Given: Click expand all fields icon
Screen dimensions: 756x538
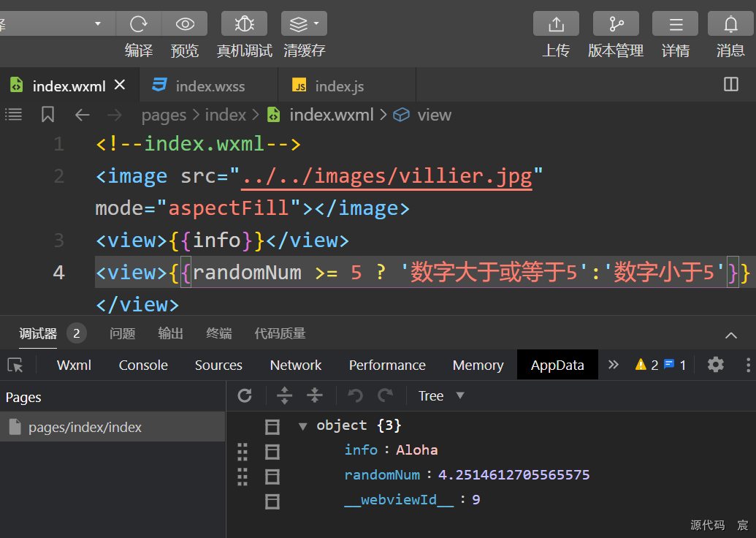Looking at the screenshot, I should click(x=284, y=395).
